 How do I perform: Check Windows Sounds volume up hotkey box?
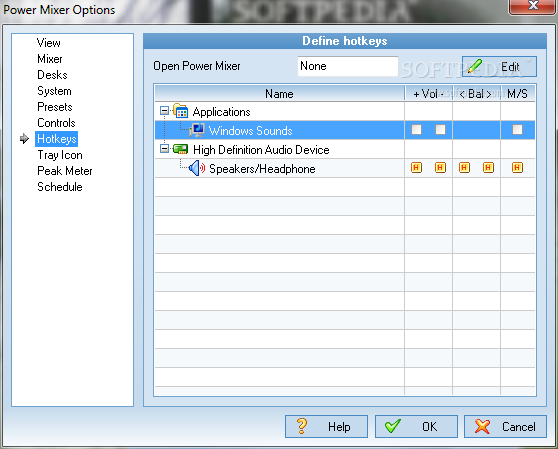(x=416, y=130)
